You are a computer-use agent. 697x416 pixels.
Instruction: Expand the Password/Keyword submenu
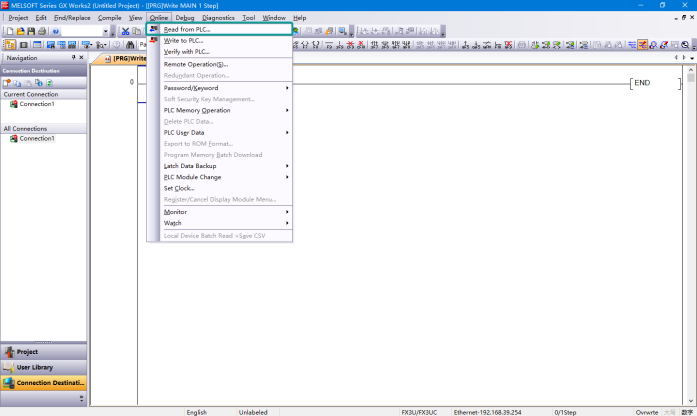pyautogui.click(x=219, y=88)
